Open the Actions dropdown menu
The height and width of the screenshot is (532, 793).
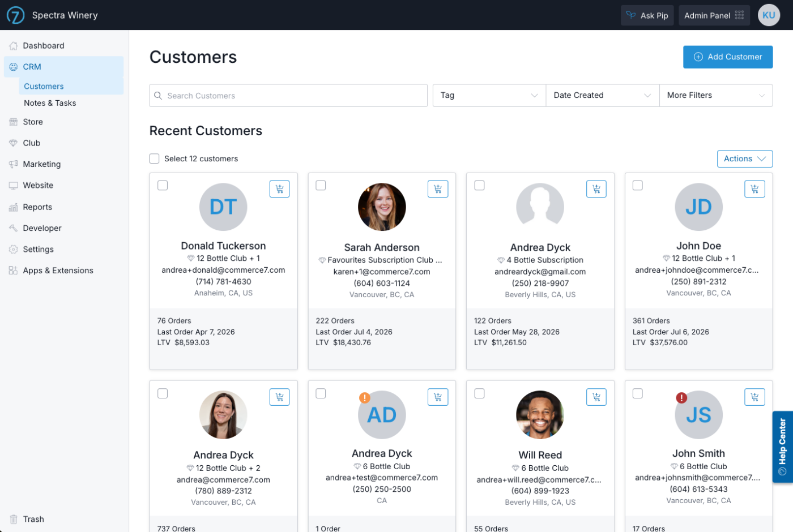pyautogui.click(x=744, y=159)
